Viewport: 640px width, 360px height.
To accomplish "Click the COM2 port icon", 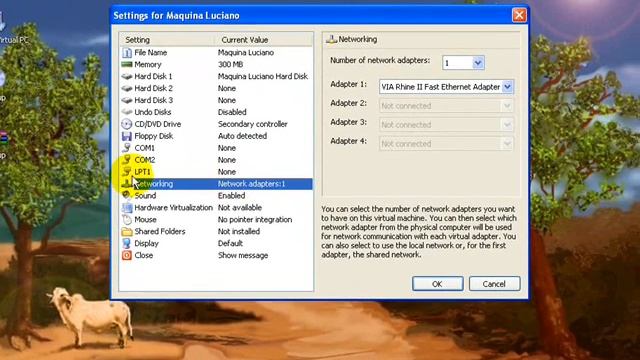I will [127, 160].
